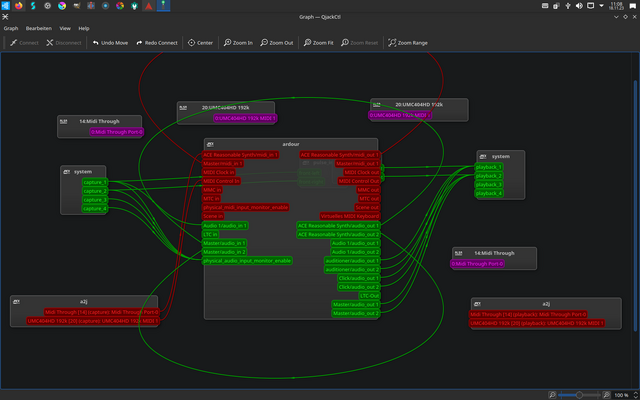Select the Scene in port
The image size is (640, 400).
pyautogui.click(x=213, y=216)
